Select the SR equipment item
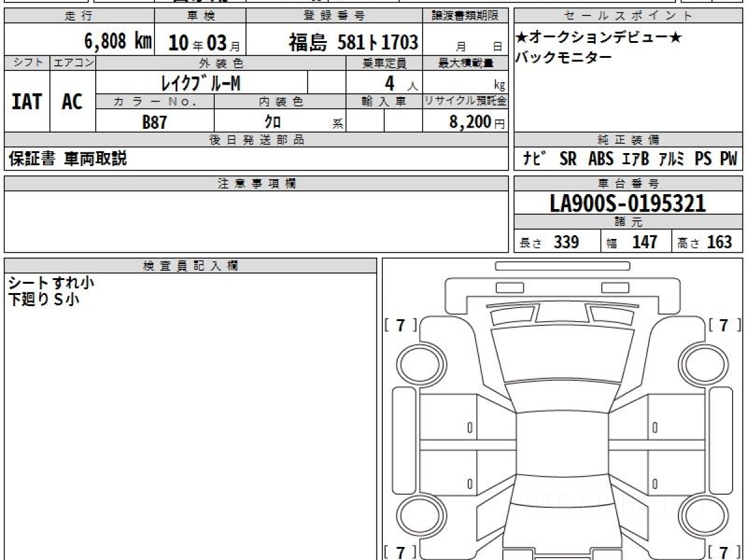Screen dimensions: 747x560 click(568, 159)
